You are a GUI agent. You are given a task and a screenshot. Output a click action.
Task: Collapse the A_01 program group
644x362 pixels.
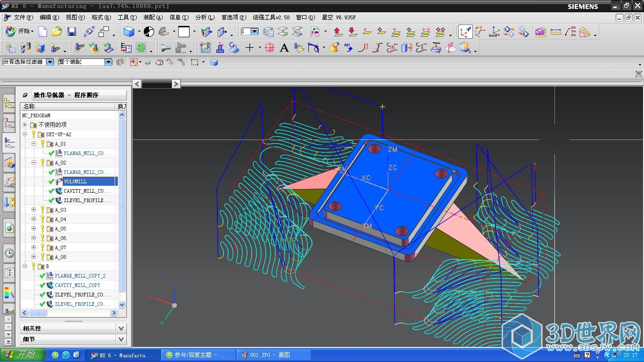point(34,144)
